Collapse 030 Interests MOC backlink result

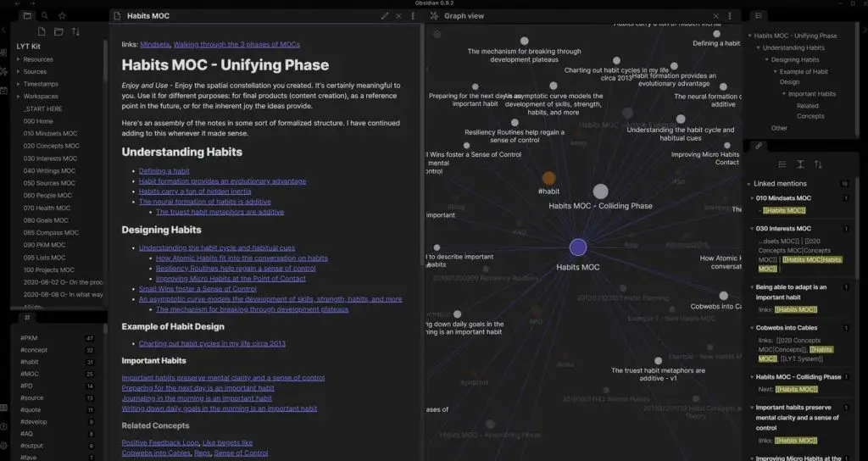753,229
